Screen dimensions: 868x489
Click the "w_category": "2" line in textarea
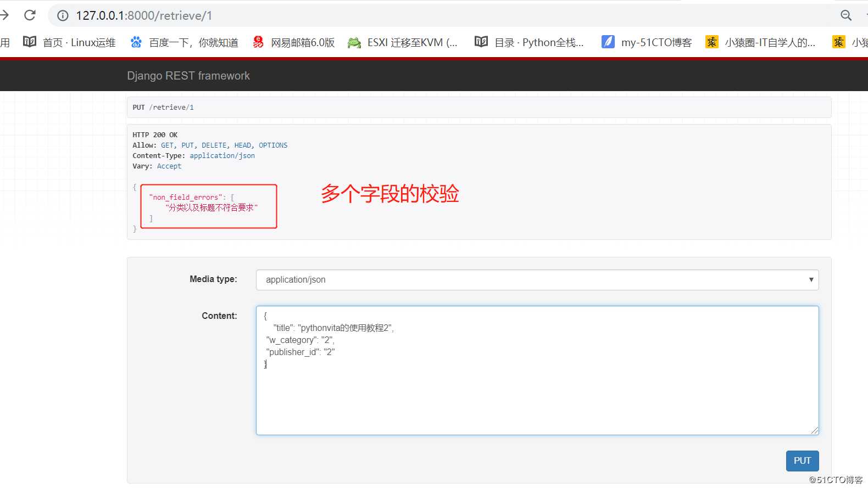pos(300,340)
